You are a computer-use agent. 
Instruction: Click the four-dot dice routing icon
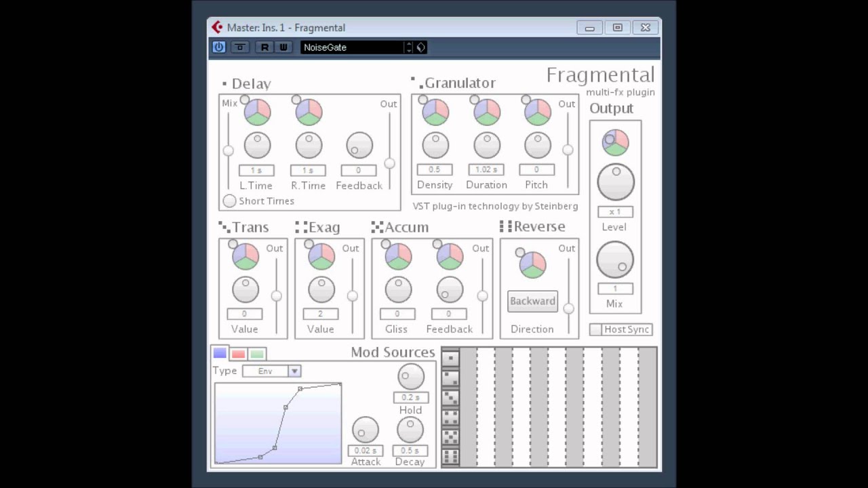[450, 418]
